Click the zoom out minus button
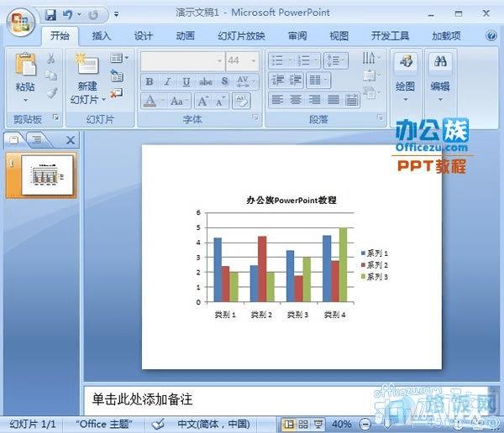Screen dimensions: 504x433 (365, 425)
